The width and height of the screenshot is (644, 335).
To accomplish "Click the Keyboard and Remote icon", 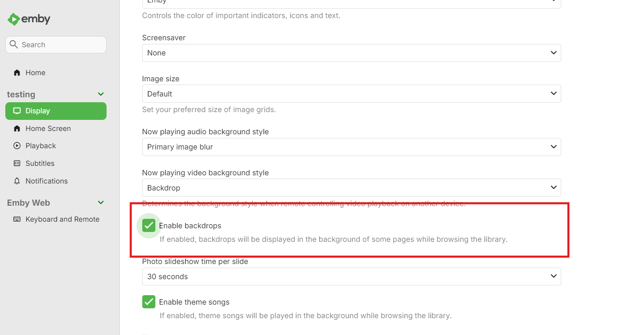I will pos(16,219).
